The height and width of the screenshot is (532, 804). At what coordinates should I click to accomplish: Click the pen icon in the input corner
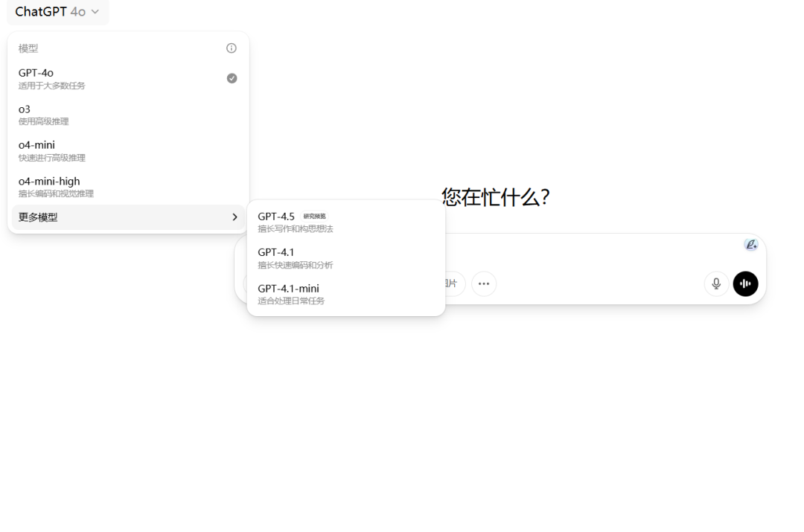click(751, 245)
